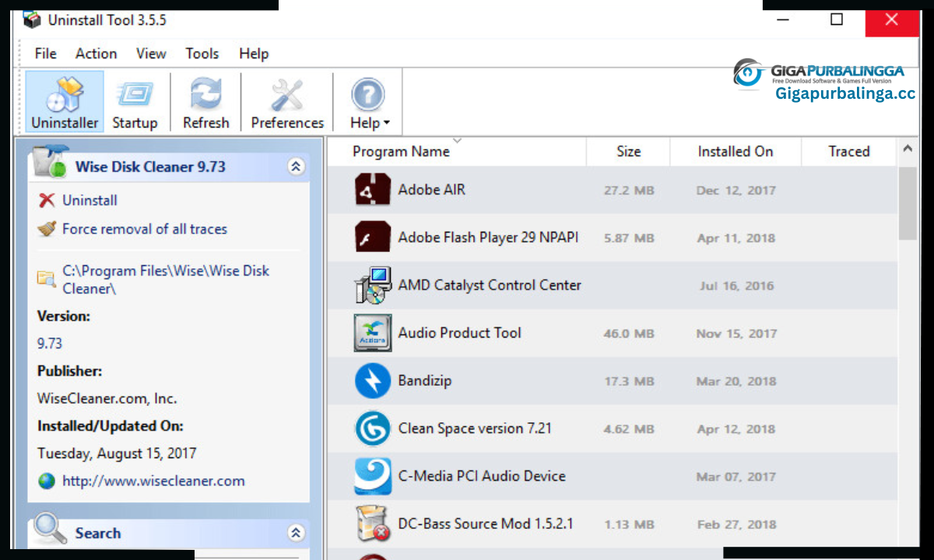This screenshot has height=560, width=934.
Task: Select the DC-Bass Source Mod 1.5.2.1 icon
Action: pyautogui.click(x=373, y=523)
